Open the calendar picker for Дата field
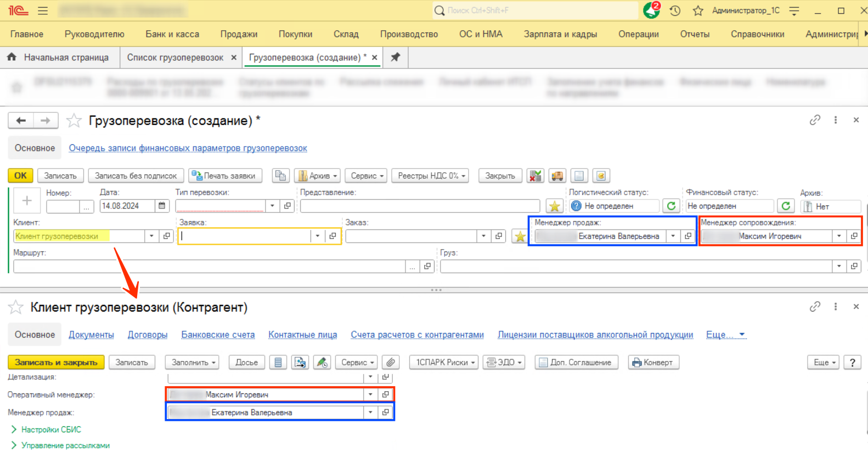 click(x=162, y=206)
